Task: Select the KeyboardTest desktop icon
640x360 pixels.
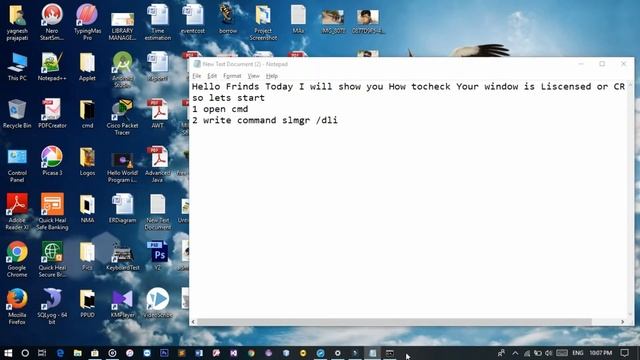Action: 122,256
